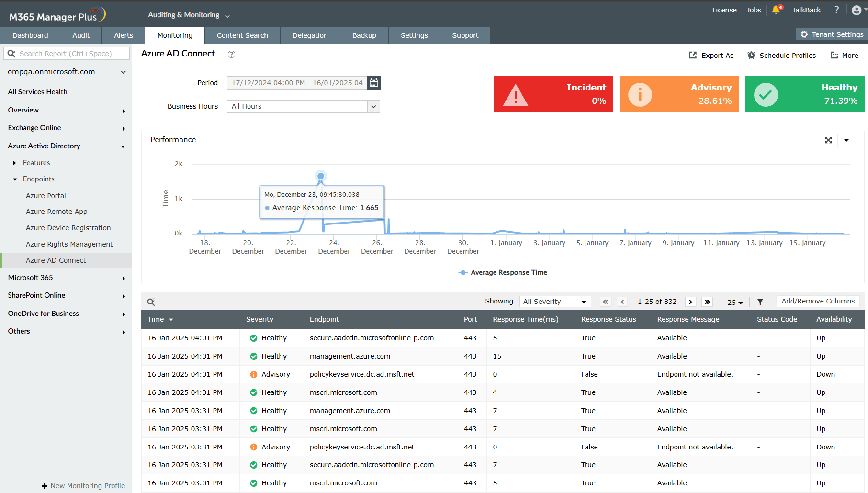Screen dimensions: 868x493
Task: Switch to the Backup tab
Action: 364,35
